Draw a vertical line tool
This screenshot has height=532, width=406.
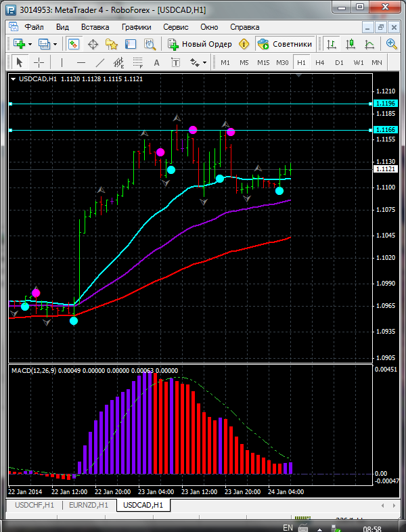62,62
